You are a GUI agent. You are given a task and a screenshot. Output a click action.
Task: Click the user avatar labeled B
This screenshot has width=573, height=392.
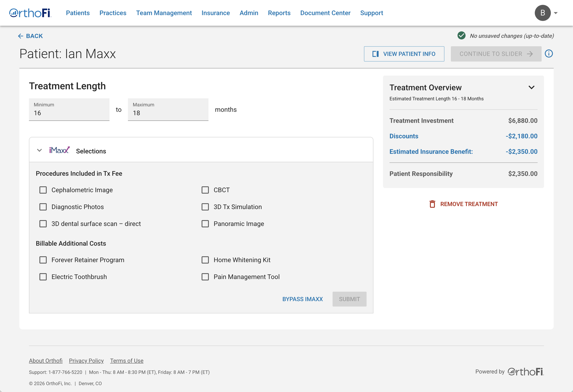point(543,13)
